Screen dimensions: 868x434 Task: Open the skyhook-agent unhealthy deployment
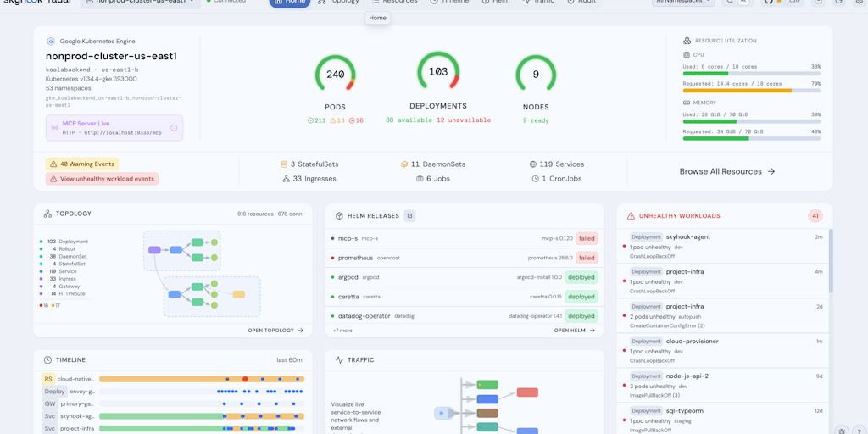(722, 247)
